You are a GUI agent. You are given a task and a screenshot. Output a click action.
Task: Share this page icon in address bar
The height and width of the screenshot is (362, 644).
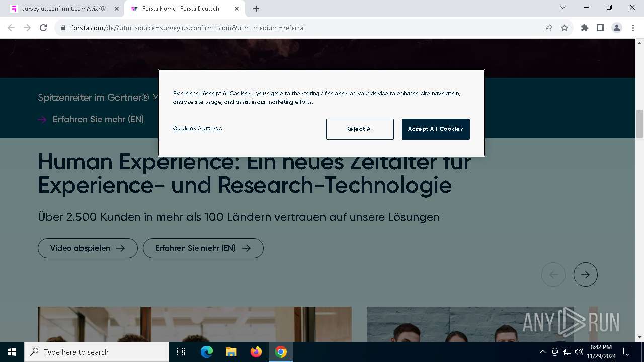point(548,28)
